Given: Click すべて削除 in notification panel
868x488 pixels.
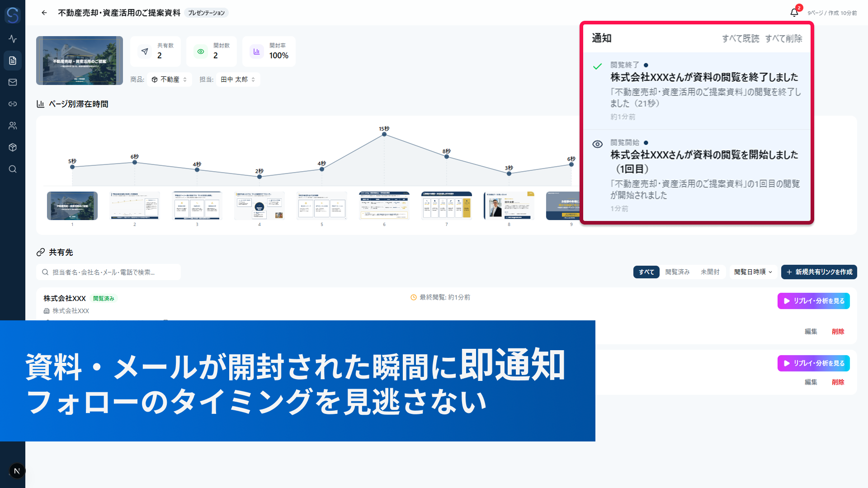Looking at the screenshot, I should 783,39.
